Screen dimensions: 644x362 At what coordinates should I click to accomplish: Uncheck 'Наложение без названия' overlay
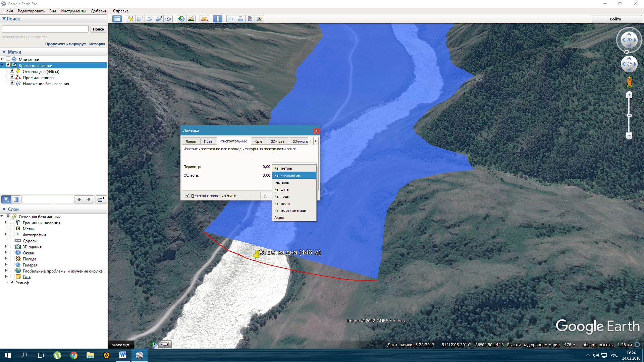(12, 83)
